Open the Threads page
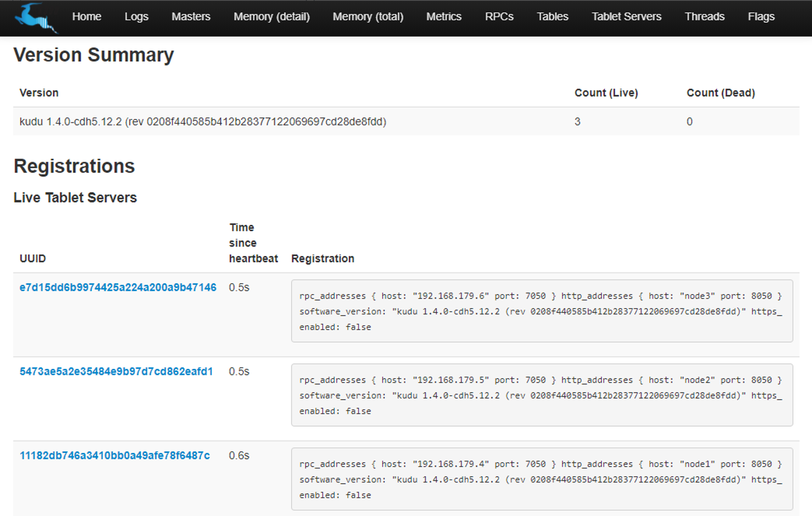Image resolution: width=812 pixels, height=516 pixels. pos(704,17)
